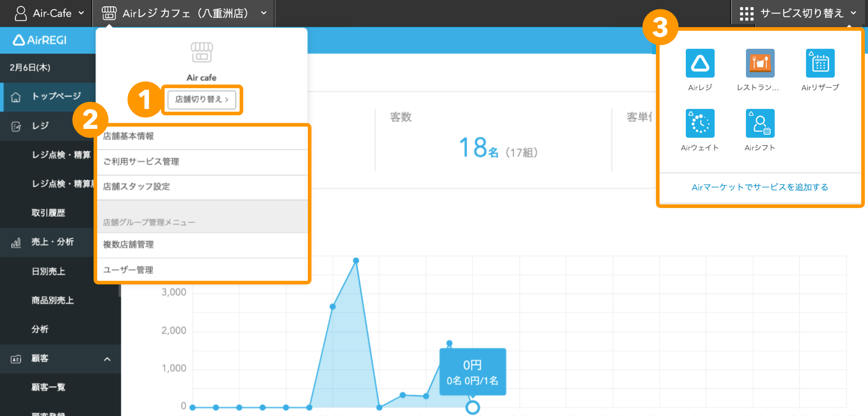
Task: Click the 客数 label
Action: [x=401, y=117]
